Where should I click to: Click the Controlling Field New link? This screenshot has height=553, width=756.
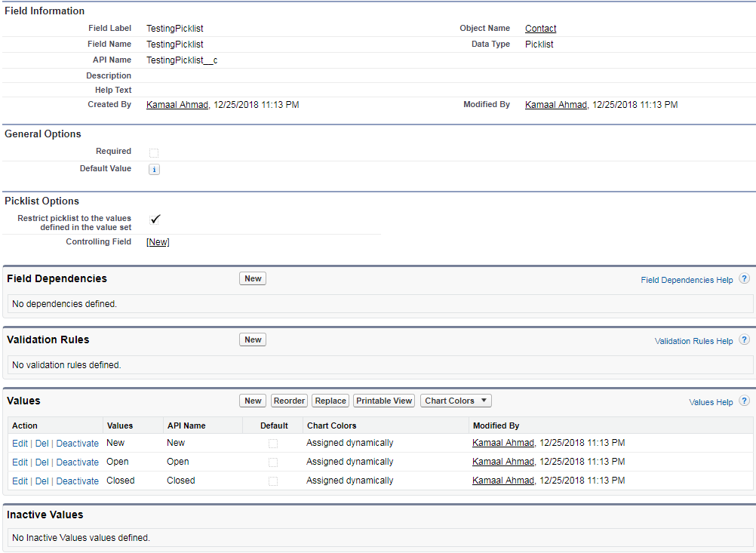(x=158, y=242)
